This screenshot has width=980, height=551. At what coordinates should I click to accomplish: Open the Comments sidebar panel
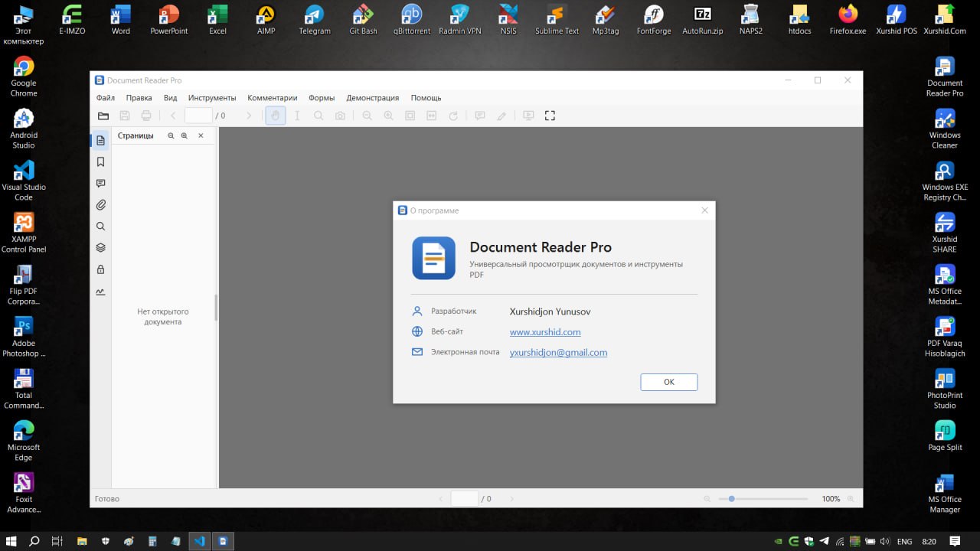[x=100, y=184]
